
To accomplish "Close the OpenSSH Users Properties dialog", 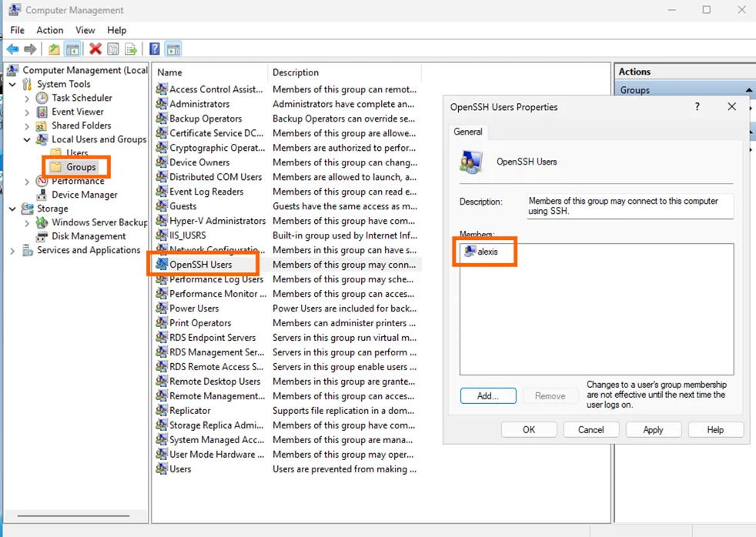I will pos(731,106).
